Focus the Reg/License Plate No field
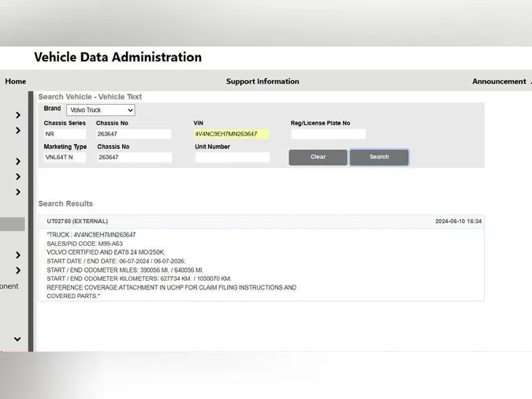 pyautogui.click(x=328, y=134)
